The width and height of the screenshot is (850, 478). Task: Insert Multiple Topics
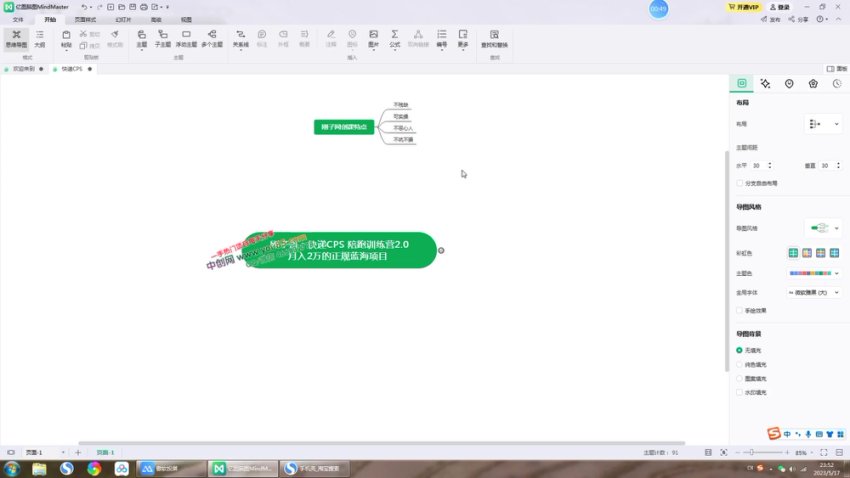click(x=212, y=38)
